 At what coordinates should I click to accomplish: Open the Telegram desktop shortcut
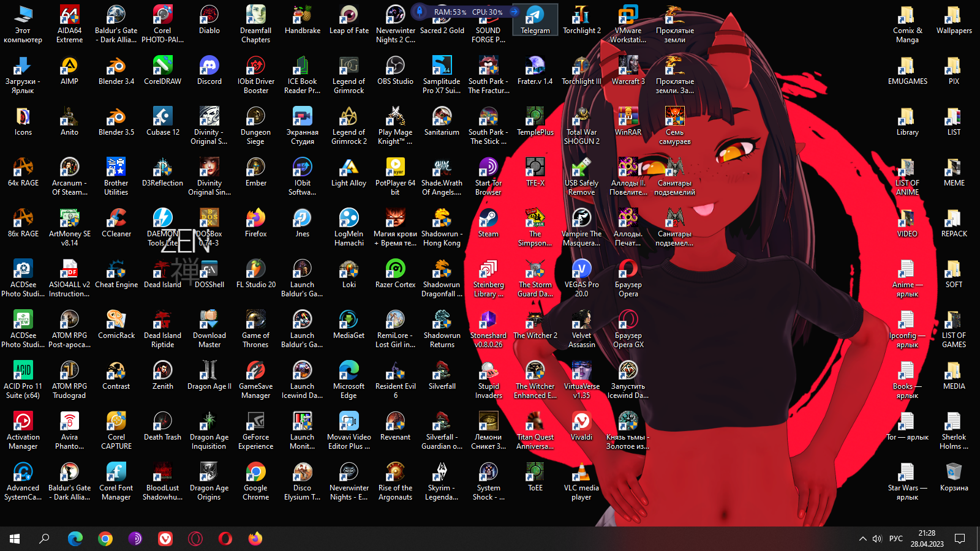click(535, 20)
